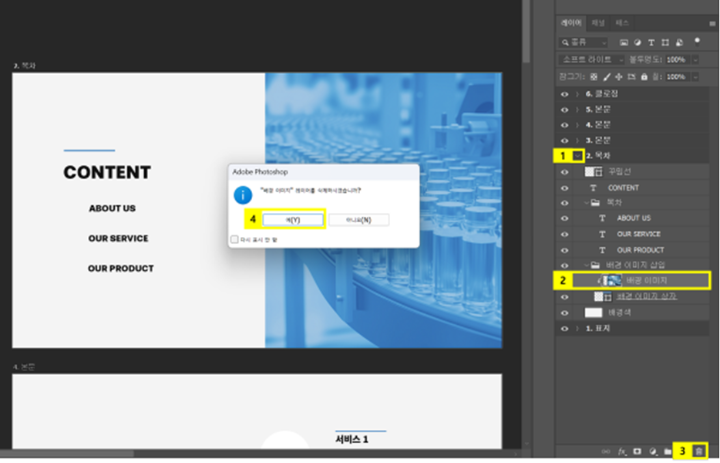Click the No (N) button in dialog
The width and height of the screenshot is (720, 463).
pos(359,220)
